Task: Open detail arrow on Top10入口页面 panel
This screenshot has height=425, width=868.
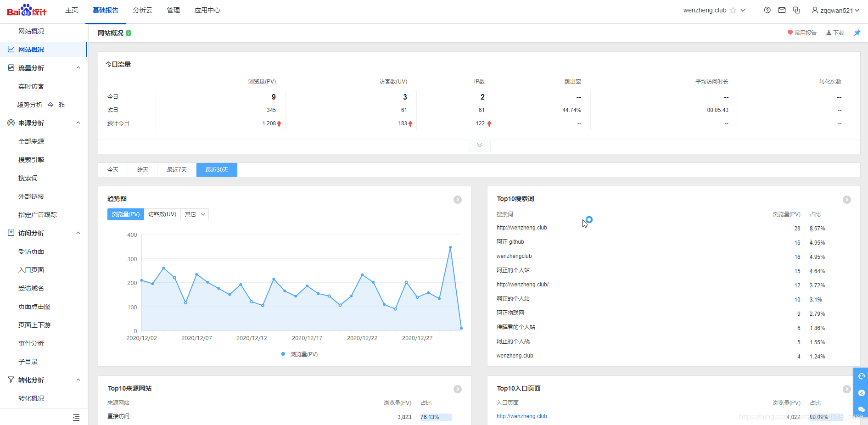Action: (847, 389)
